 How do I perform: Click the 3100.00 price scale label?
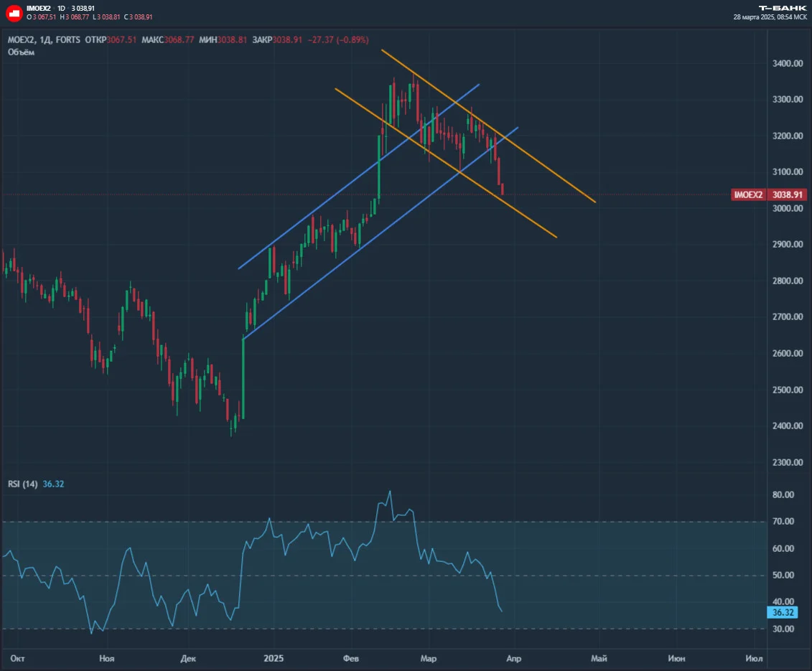point(788,172)
